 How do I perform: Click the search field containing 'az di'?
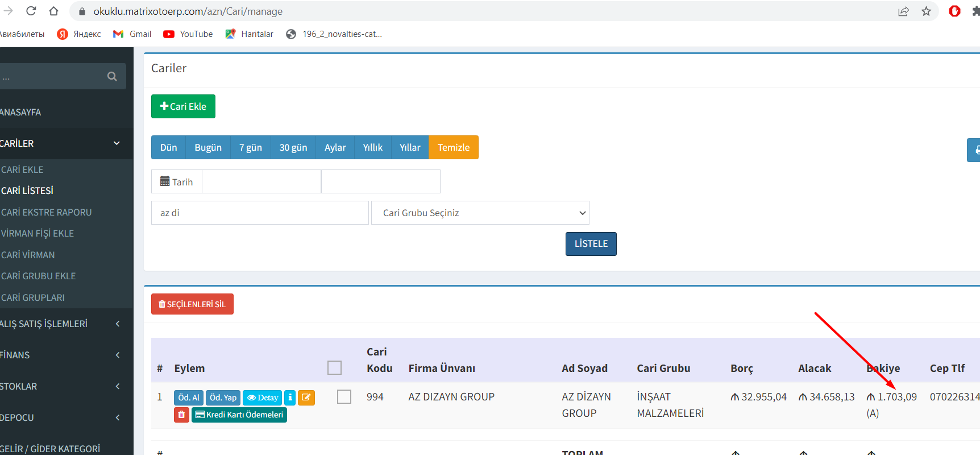[x=260, y=213]
